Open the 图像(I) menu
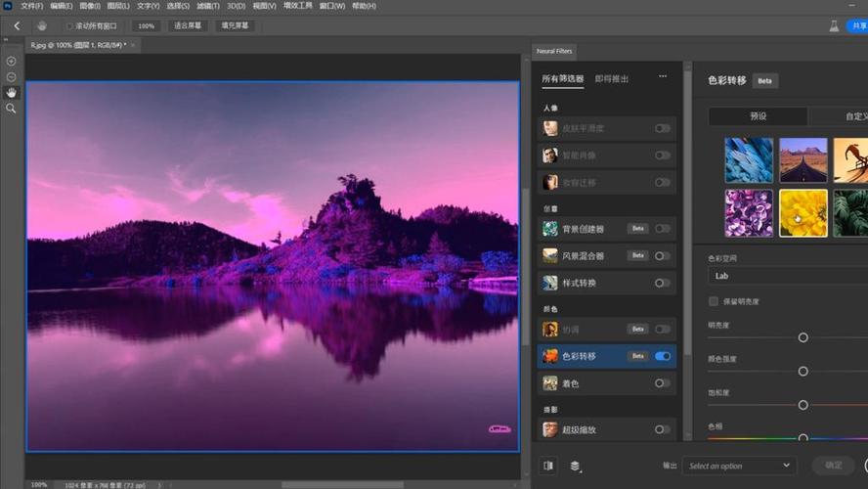Screen dimensions: 868x489 pyautogui.click(x=90, y=6)
